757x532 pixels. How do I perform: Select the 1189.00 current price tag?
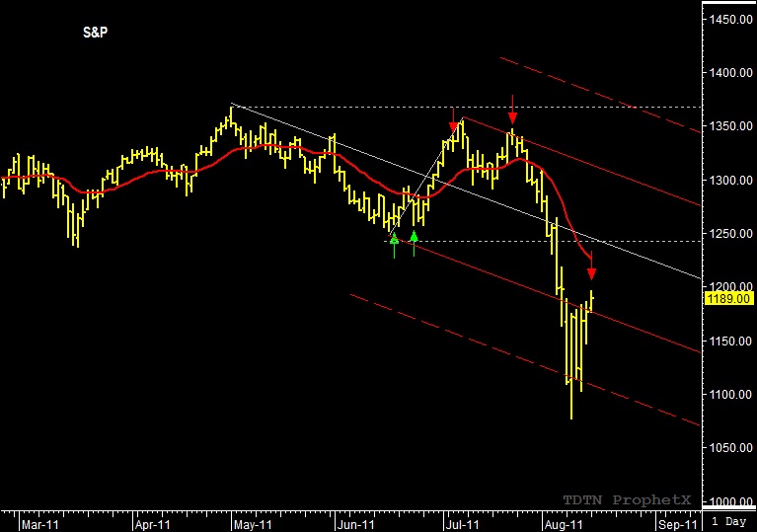[728, 299]
